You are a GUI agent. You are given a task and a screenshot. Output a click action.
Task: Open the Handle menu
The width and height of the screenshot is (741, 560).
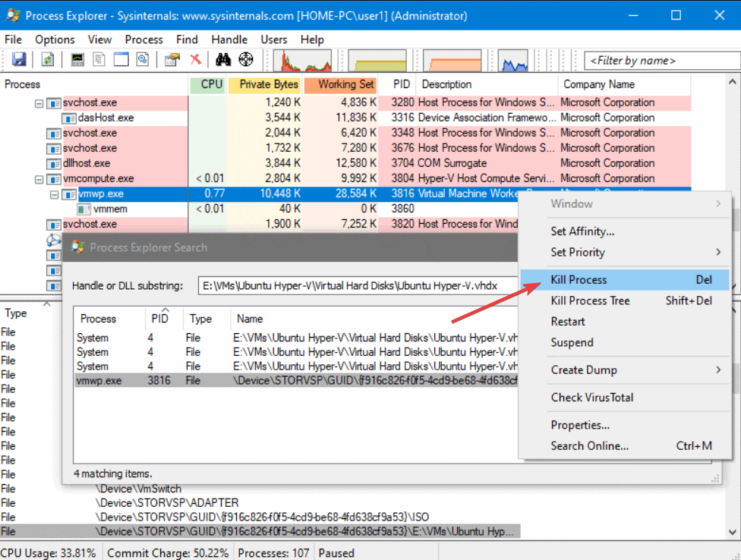229,39
